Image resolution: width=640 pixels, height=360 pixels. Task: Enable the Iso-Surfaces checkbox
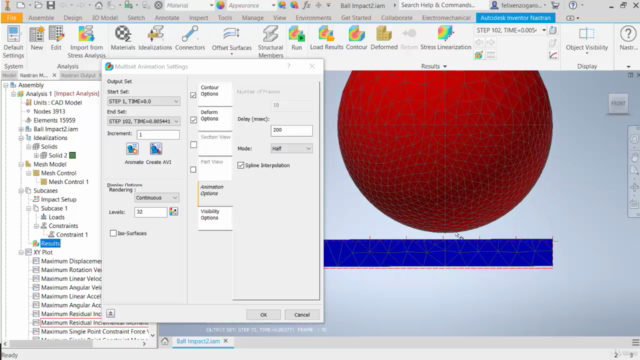pos(113,233)
